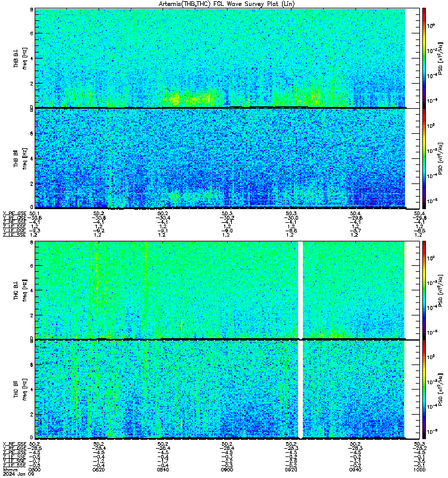Screen dimensions: 448x478
Task: Click the 'THC B∥ freq [Hz]' axis label
Action: pos(20,390)
